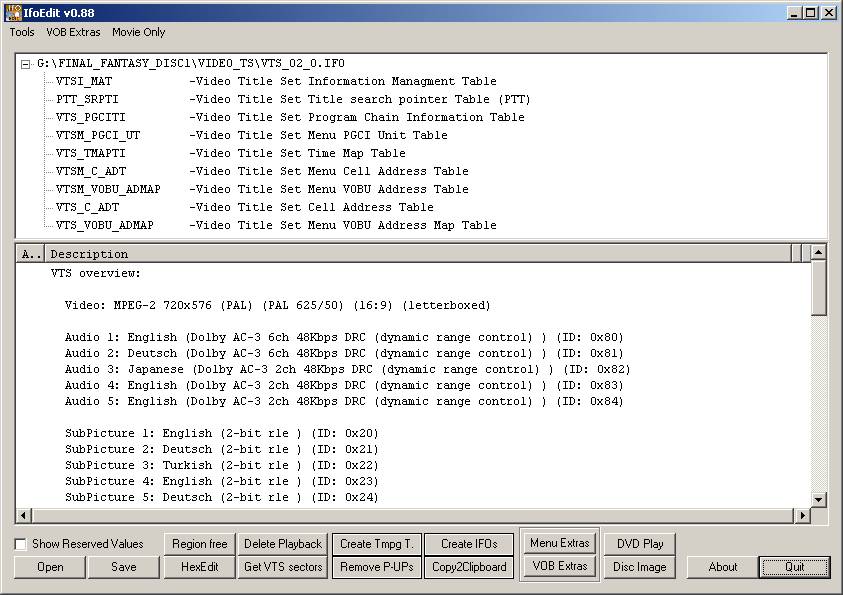Open the VOB Extras menu

click(73, 32)
